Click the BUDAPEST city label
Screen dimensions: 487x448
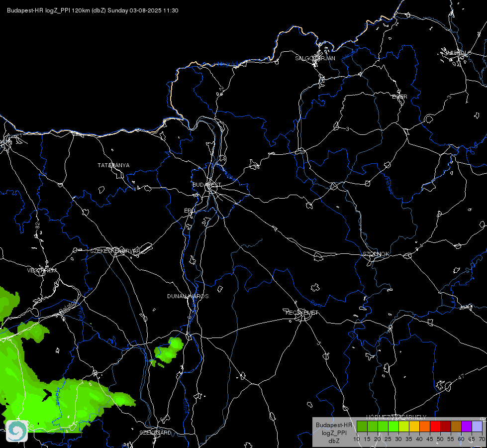[x=207, y=185]
